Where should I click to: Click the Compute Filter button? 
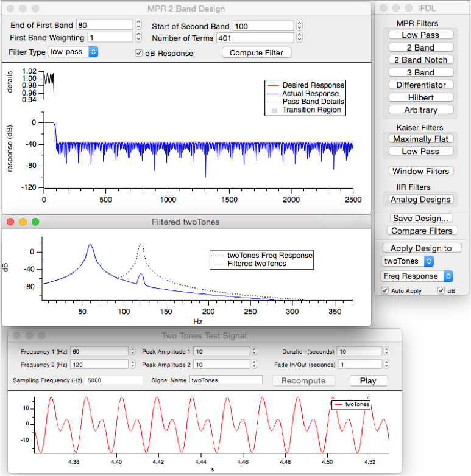256,53
